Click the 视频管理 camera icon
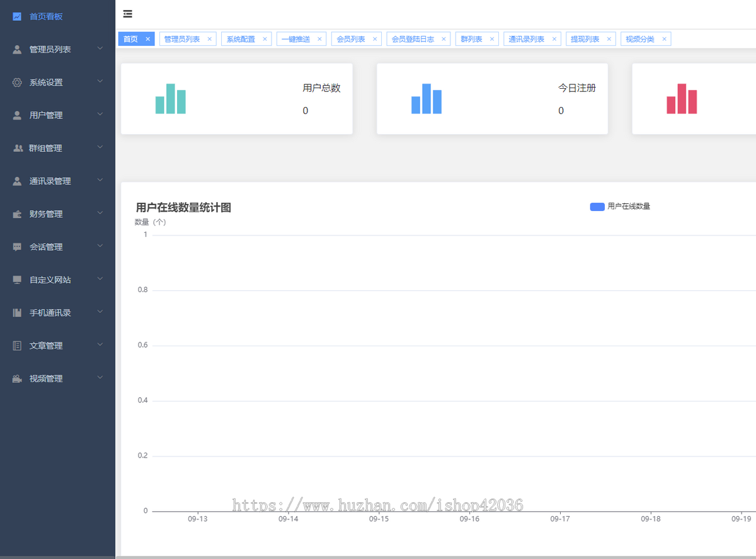Screen dimensions: 756x559 (17, 378)
